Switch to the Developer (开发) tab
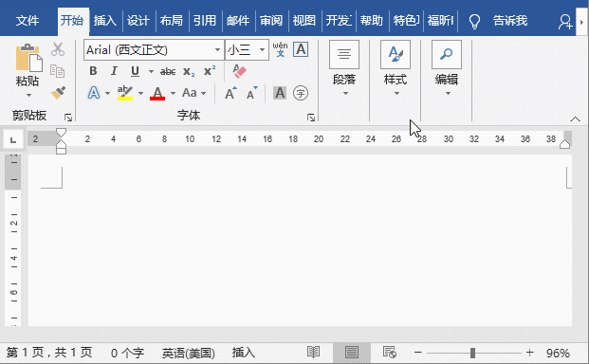 [x=338, y=20]
